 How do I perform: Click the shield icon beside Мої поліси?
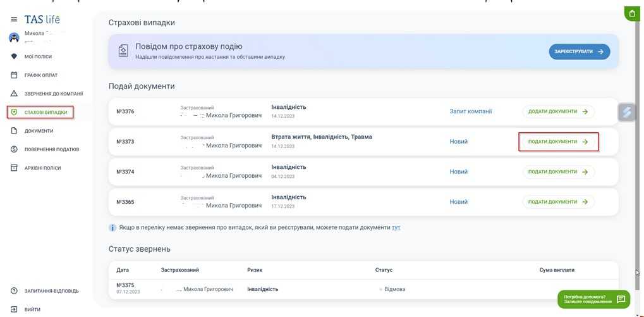14,56
